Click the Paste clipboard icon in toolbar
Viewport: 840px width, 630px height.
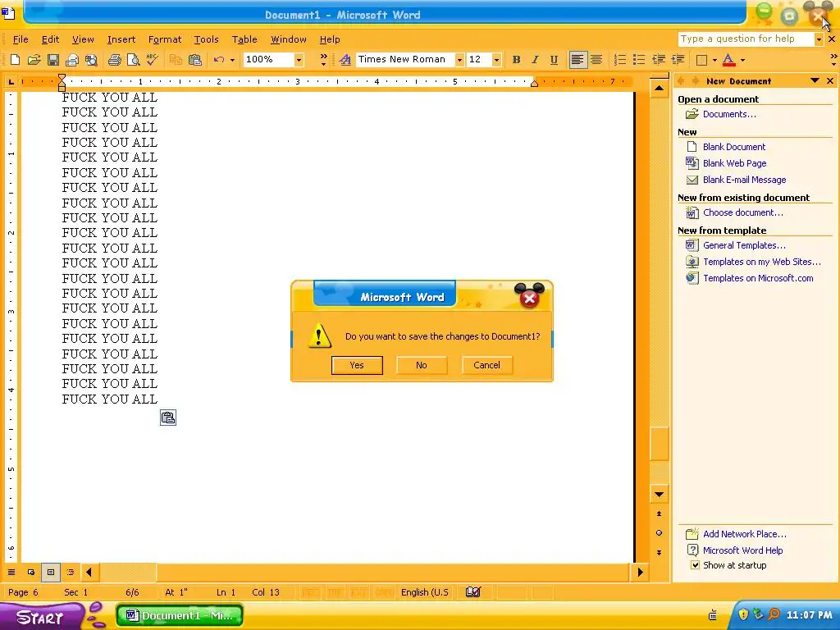tap(195, 59)
